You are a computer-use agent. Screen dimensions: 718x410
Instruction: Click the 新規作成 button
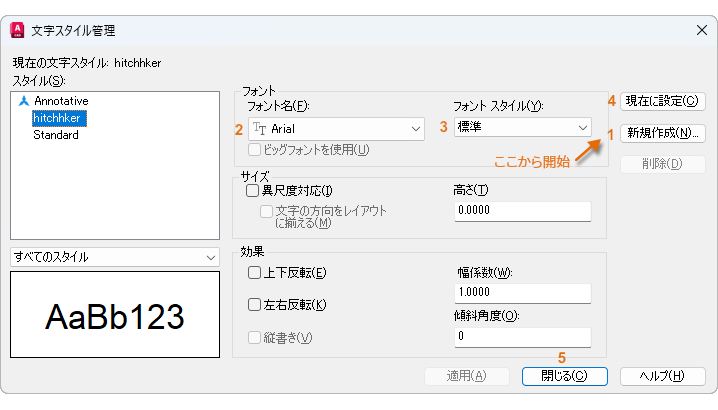click(664, 132)
